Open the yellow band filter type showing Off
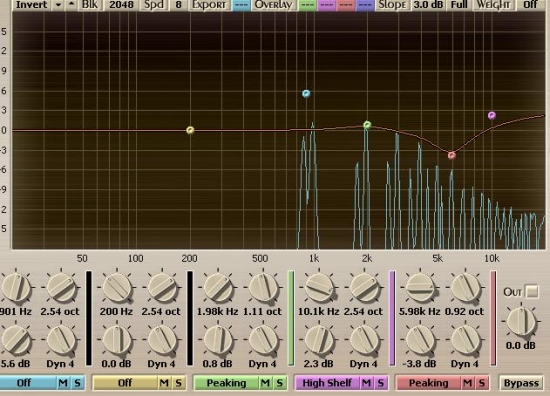 click(125, 383)
